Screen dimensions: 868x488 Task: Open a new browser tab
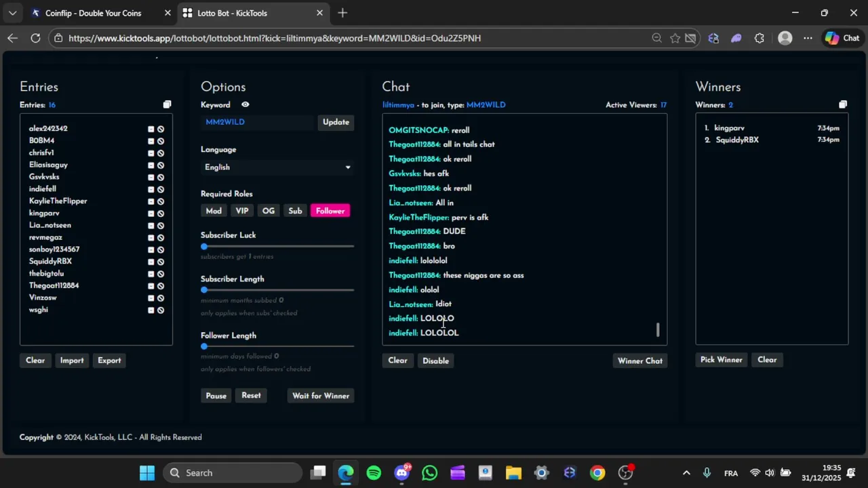pyautogui.click(x=342, y=13)
